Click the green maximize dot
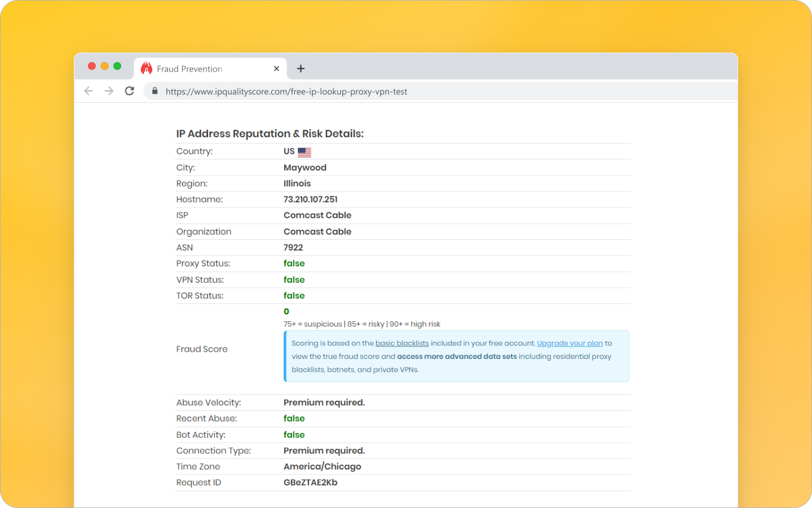The height and width of the screenshot is (508, 812). 117,66
